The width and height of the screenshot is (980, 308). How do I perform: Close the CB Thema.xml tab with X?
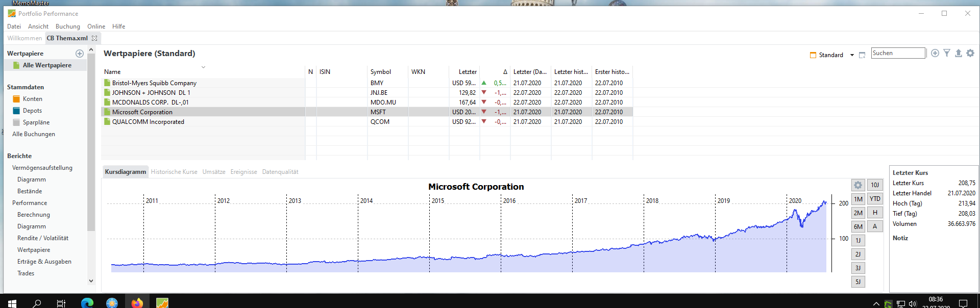coord(94,38)
